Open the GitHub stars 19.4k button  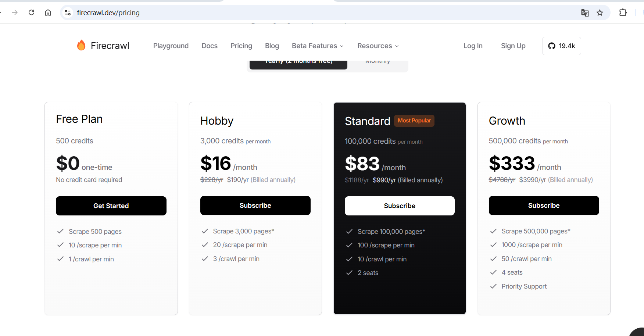coord(561,46)
